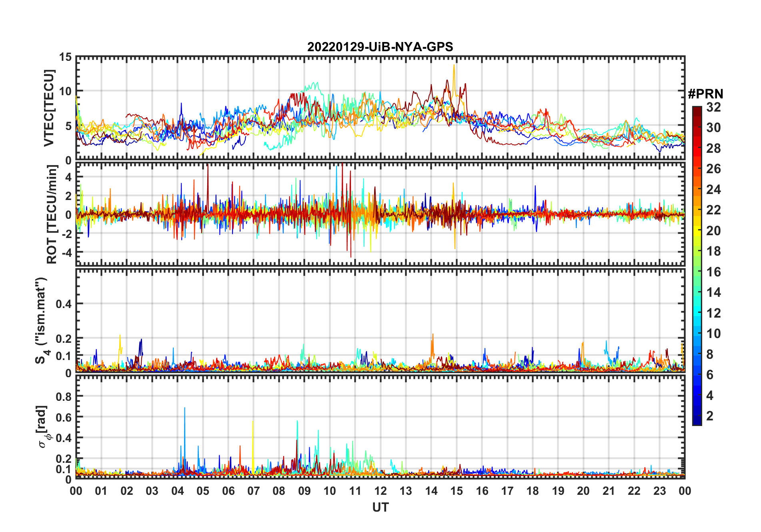Image resolution: width=761 pixels, height=532 pixels.
Task: Select the ROT [TECU/min] y-axis label
Action: tap(52, 214)
